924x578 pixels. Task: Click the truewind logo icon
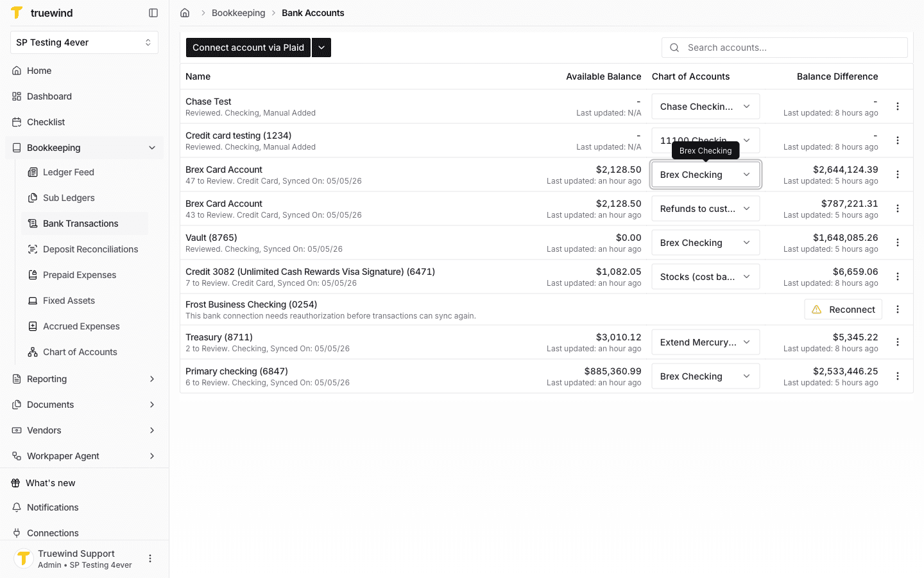pos(17,13)
